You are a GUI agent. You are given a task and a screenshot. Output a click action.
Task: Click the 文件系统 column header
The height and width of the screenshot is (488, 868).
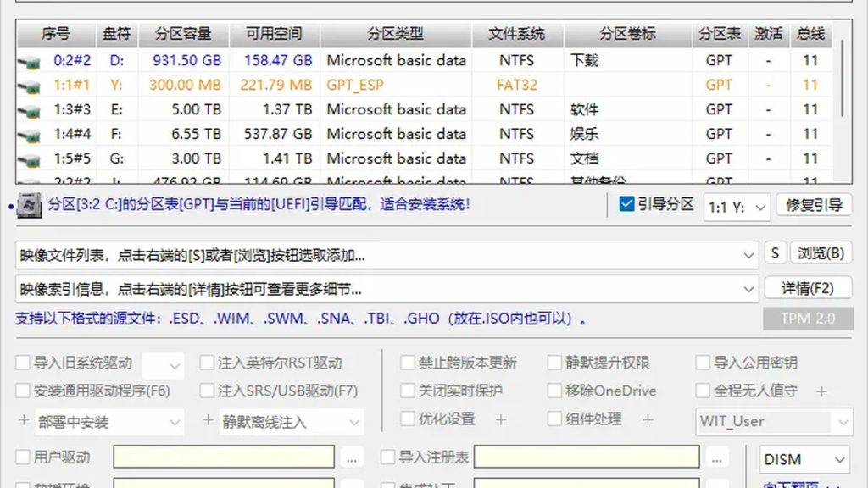[517, 34]
